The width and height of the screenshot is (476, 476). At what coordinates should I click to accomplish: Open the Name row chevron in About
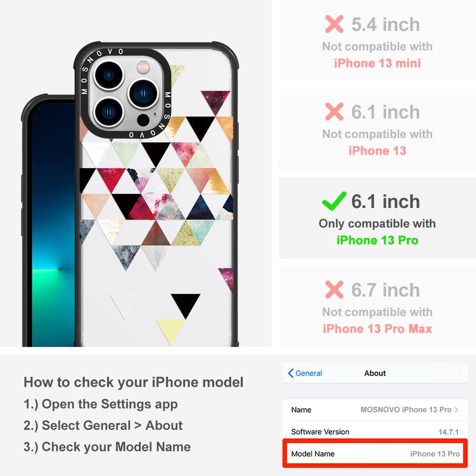pyautogui.click(x=456, y=409)
